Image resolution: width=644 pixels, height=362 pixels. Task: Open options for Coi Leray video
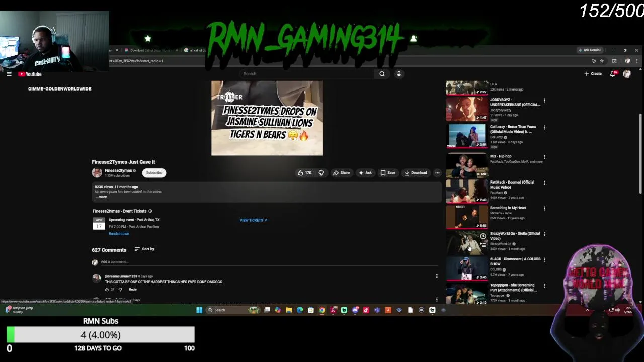544,128
